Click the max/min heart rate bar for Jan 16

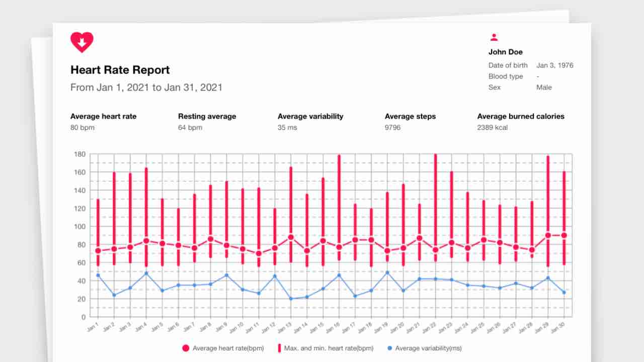[339, 207]
